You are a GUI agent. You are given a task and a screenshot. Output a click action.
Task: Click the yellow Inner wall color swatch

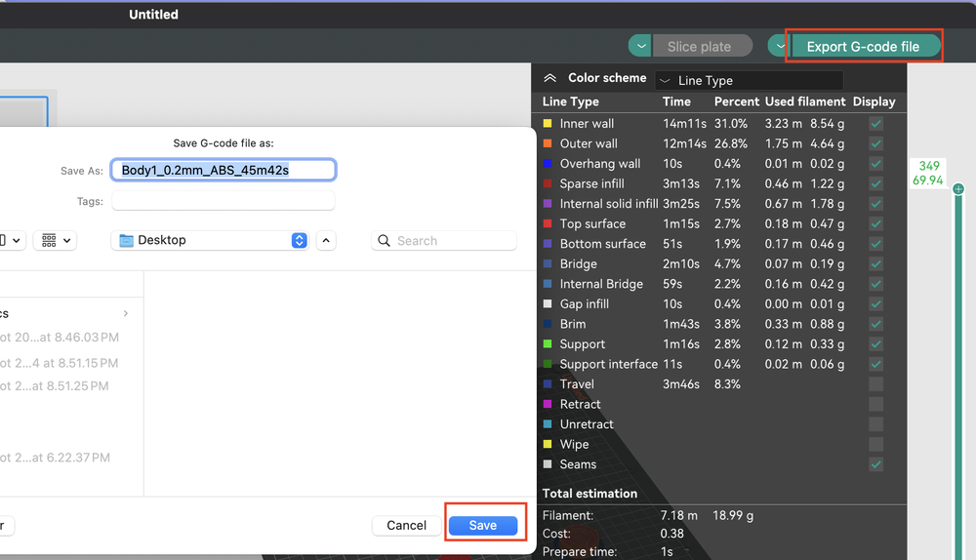548,123
